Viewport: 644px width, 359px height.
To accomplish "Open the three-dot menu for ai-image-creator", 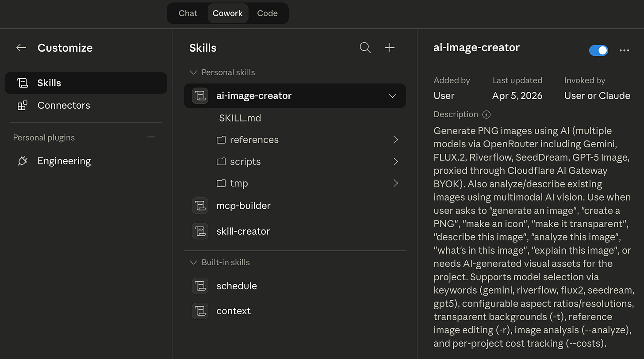I will [624, 50].
